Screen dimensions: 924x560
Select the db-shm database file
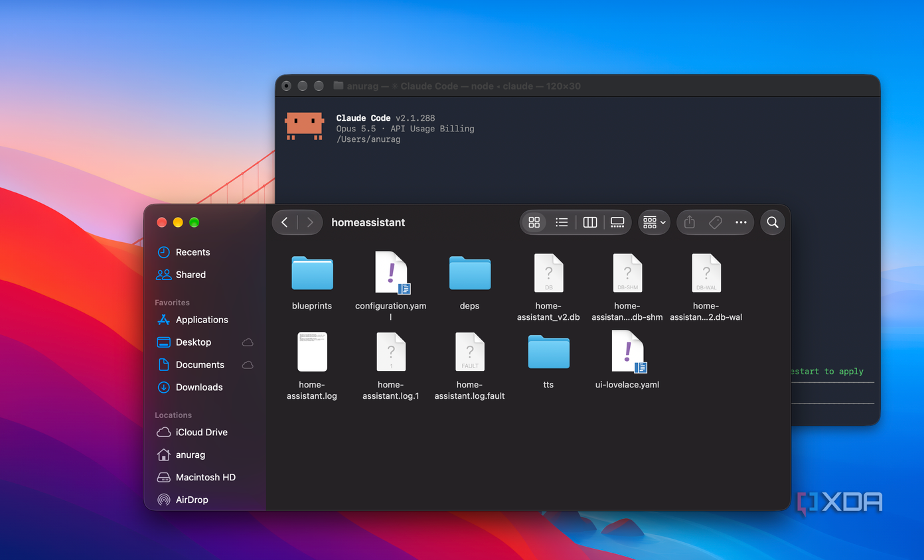coord(627,273)
